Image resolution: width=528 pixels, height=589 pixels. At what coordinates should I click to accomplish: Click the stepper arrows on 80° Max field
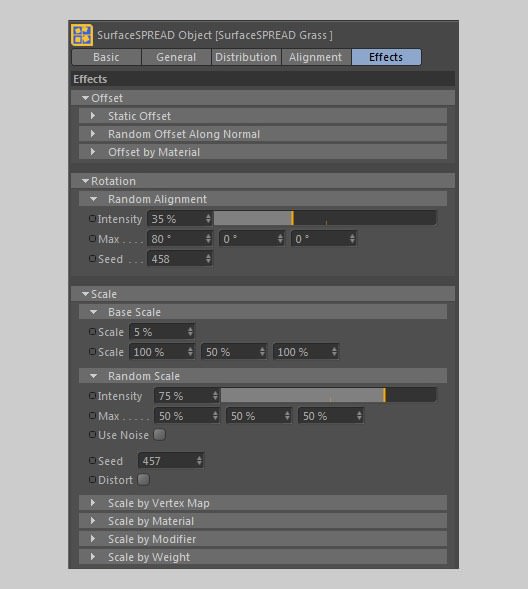pos(208,239)
